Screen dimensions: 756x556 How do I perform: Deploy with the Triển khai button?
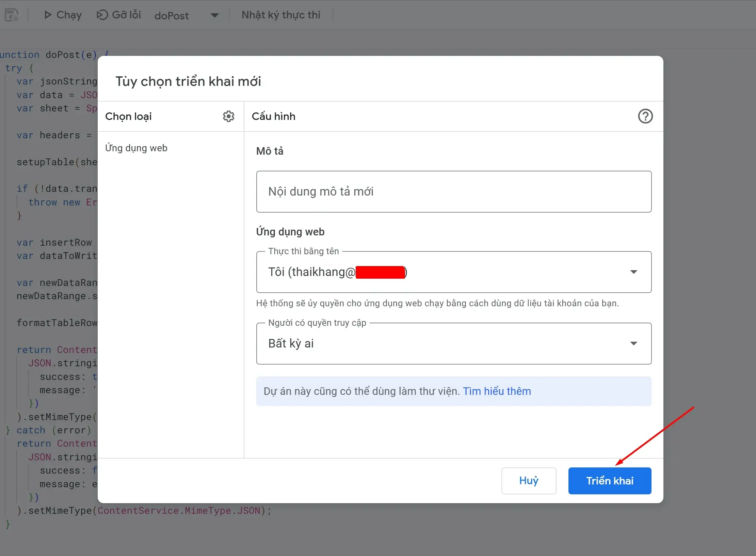tap(610, 481)
